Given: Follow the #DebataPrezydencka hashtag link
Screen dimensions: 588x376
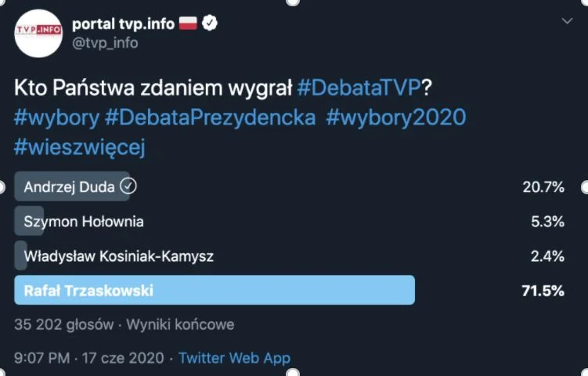Looking at the screenshot, I should click(x=211, y=117).
